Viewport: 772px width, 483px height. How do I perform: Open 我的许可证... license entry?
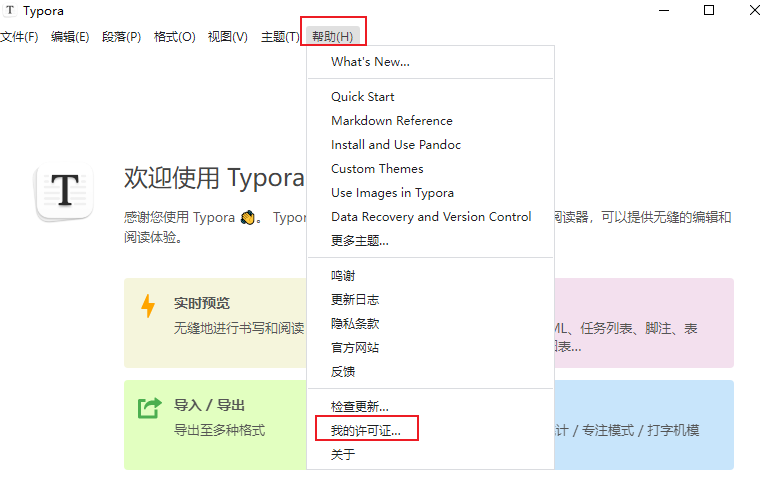pyautogui.click(x=365, y=431)
